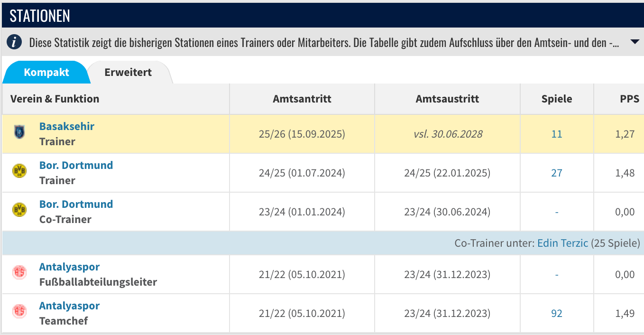Screen dimensions: 644x335
Task: Switch to the Erweitert tab
Action: point(128,72)
